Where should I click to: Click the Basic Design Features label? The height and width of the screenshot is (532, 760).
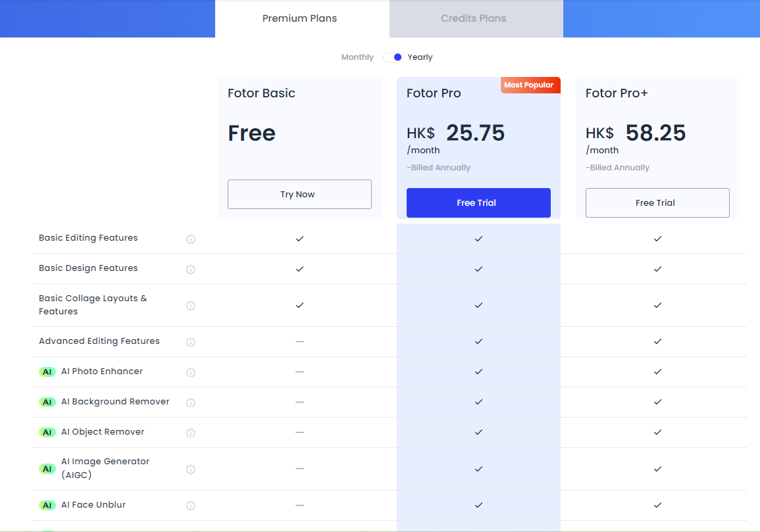point(88,268)
